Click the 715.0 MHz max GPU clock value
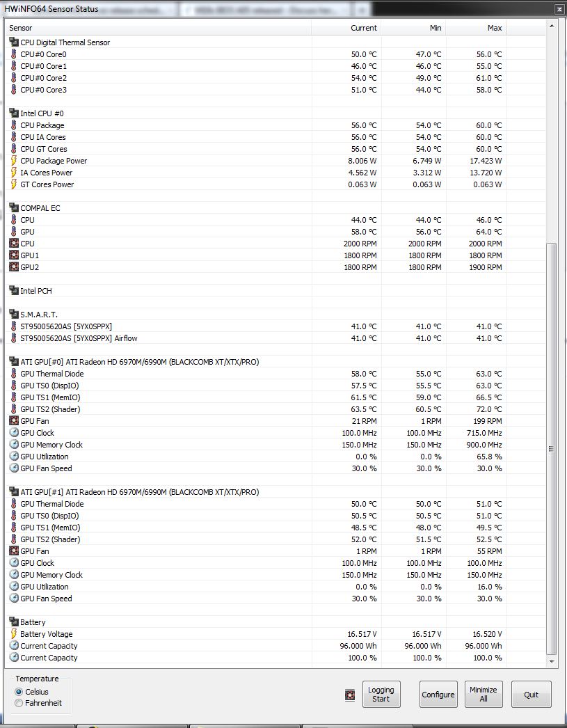 [484, 433]
